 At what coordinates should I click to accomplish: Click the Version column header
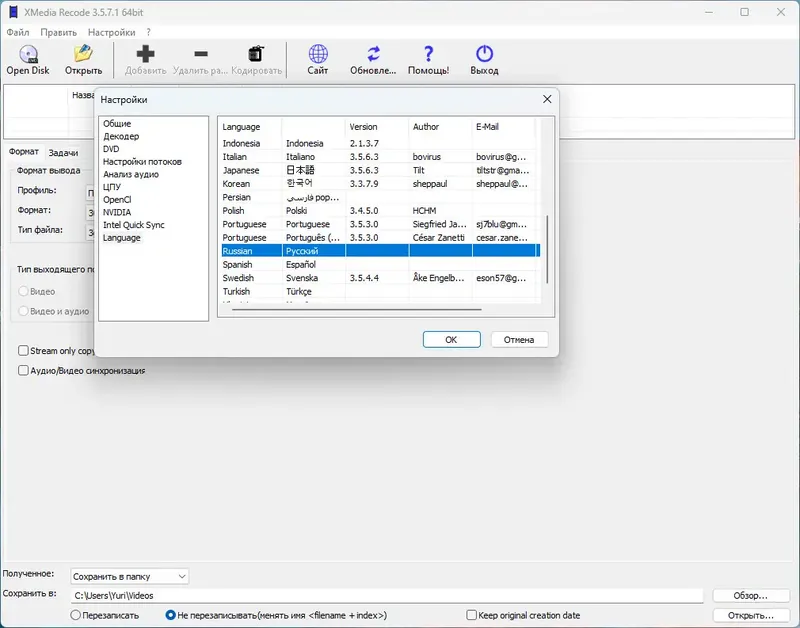[x=377, y=127]
